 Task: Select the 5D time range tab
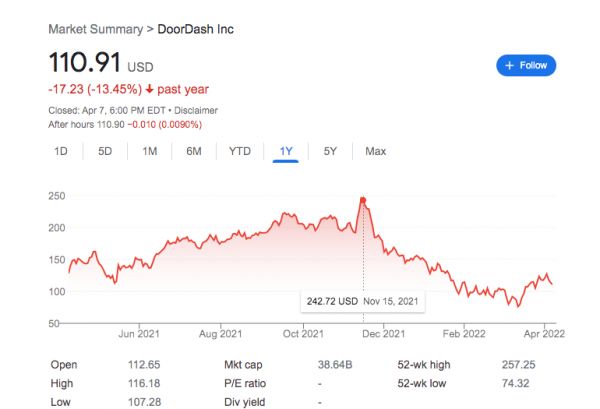105,151
